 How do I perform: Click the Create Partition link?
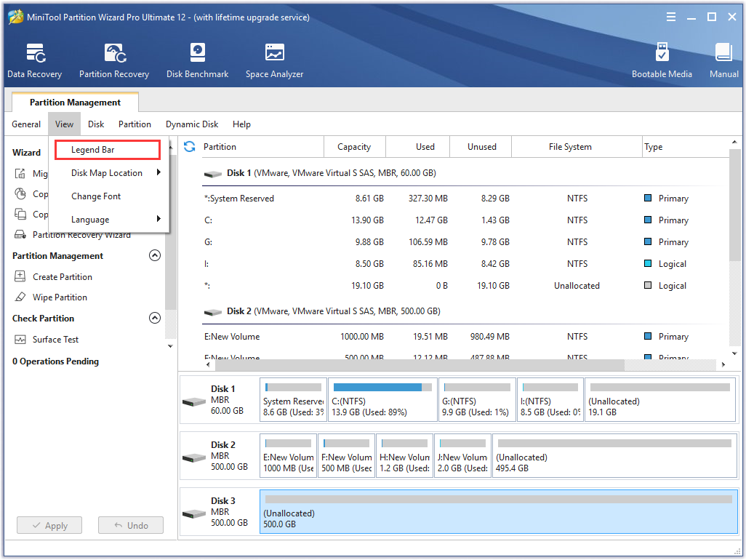coord(62,277)
